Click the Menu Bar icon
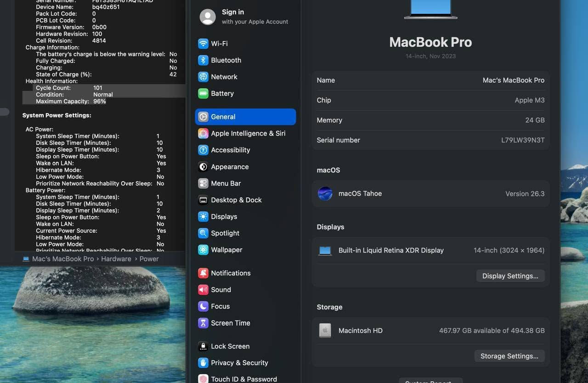588x383 pixels. (x=203, y=183)
